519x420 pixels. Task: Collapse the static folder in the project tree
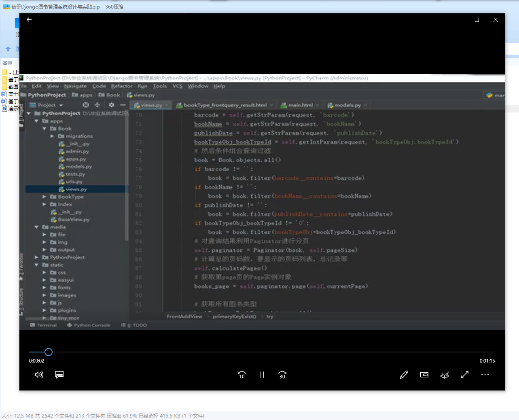coord(37,265)
